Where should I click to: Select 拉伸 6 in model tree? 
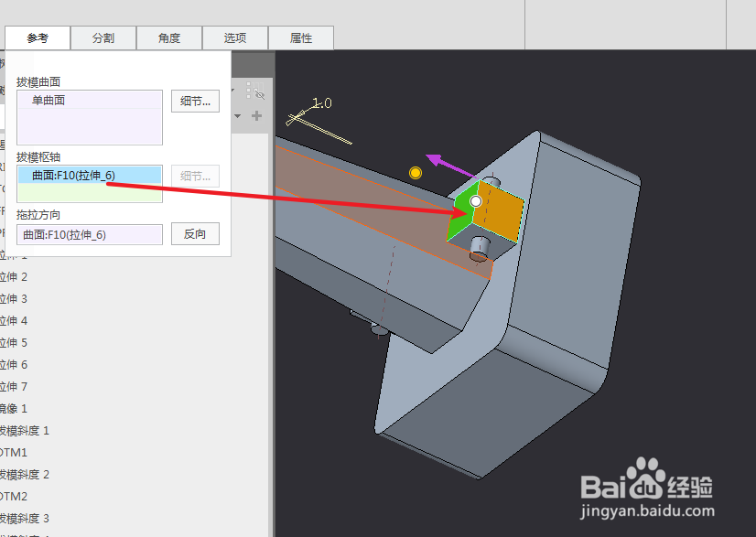pyautogui.click(x=14, y=364)
